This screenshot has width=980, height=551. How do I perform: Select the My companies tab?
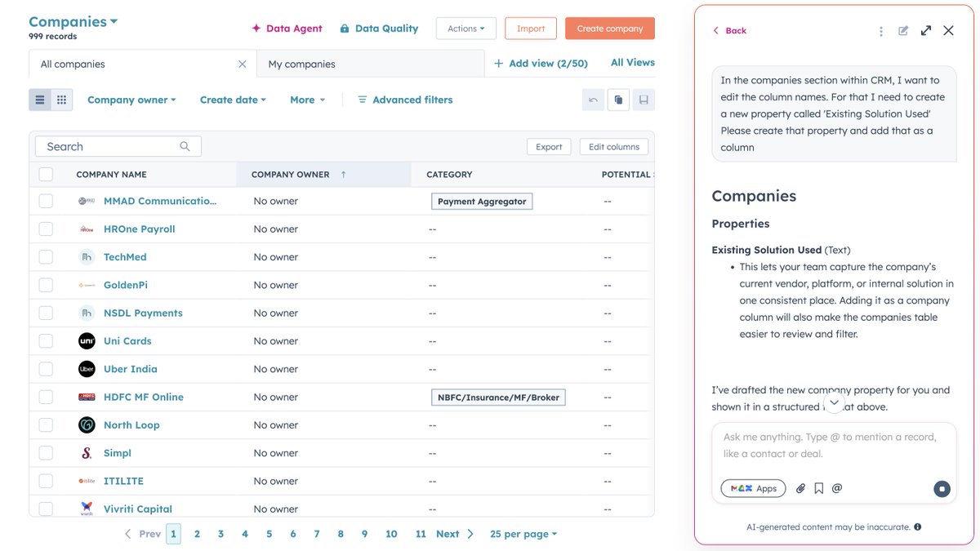pos(370,64)
